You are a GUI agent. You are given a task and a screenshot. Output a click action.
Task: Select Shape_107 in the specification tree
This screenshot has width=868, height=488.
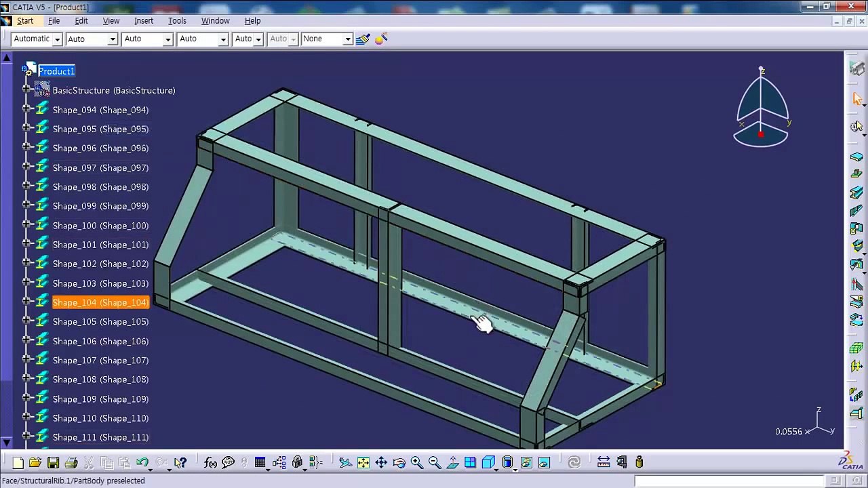pos(100,361)
